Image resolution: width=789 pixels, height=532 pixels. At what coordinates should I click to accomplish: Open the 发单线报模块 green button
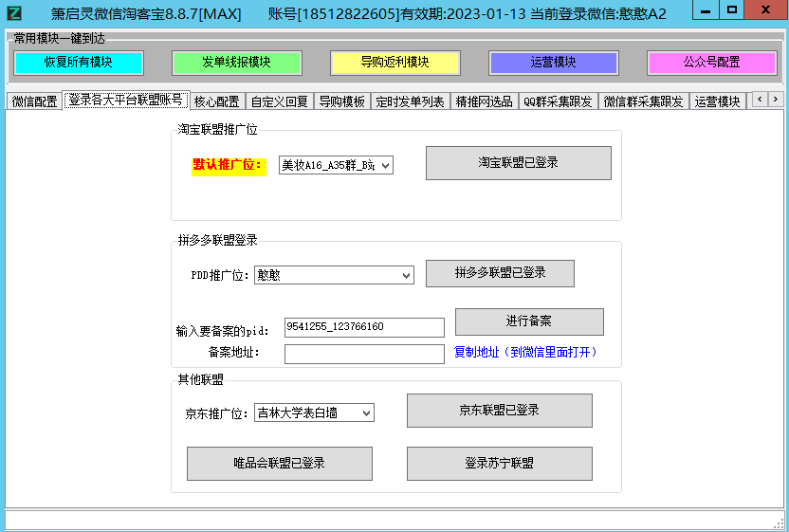[x=236, y=63]
